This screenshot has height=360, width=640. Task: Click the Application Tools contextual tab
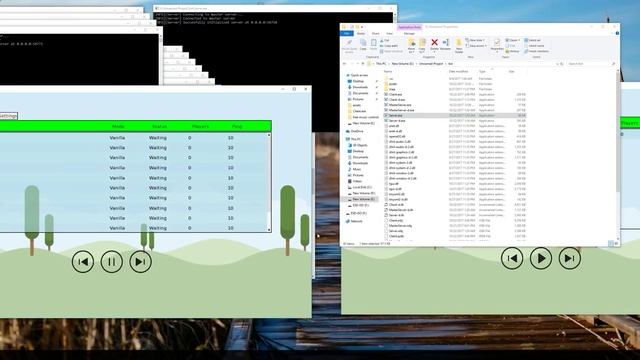409,27
